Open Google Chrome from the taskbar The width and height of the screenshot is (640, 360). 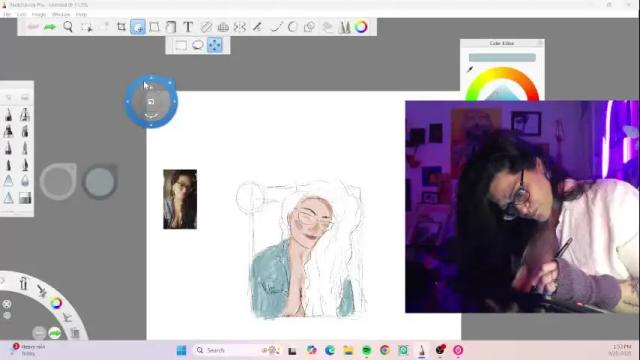pos(384,350)
